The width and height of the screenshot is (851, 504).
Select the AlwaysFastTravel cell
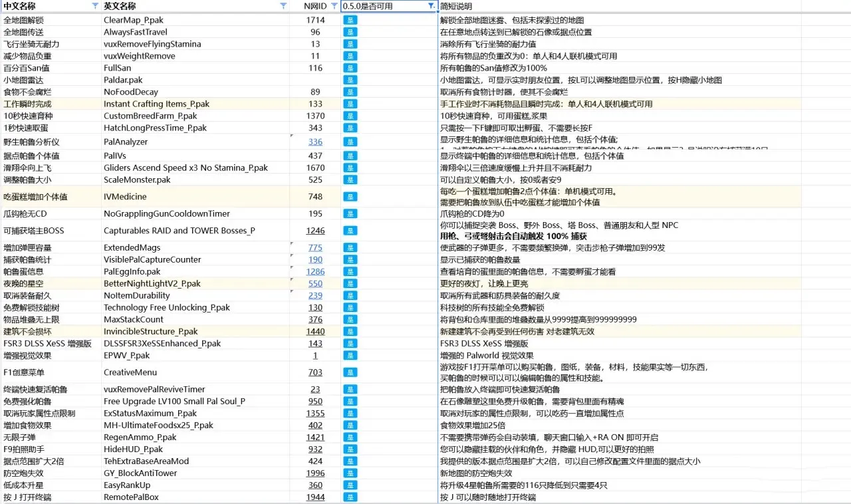195,32
